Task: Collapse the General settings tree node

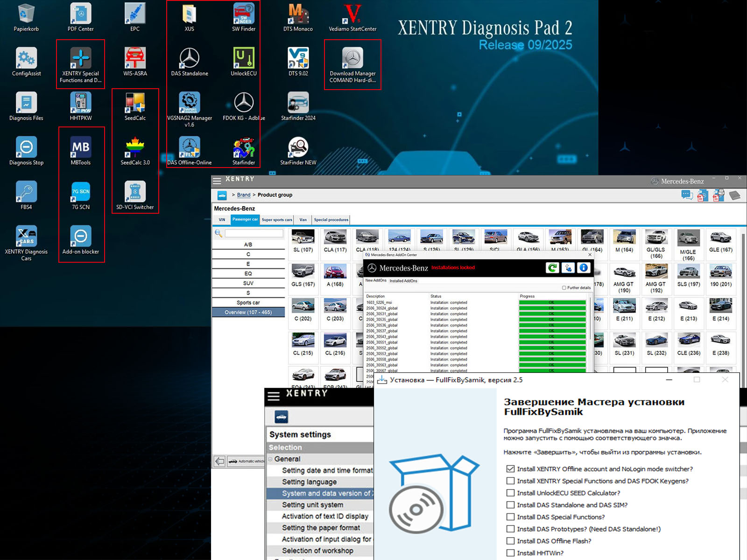Action: tap(270, 459)
